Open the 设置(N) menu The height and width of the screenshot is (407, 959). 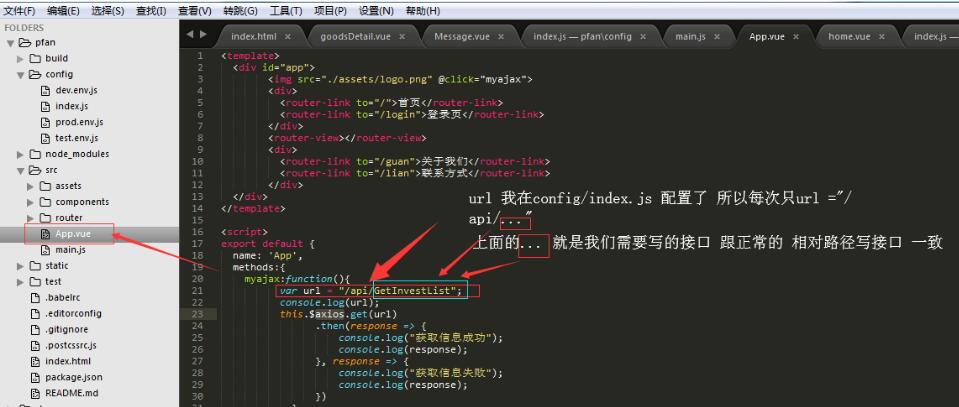[x=376, y=11]
